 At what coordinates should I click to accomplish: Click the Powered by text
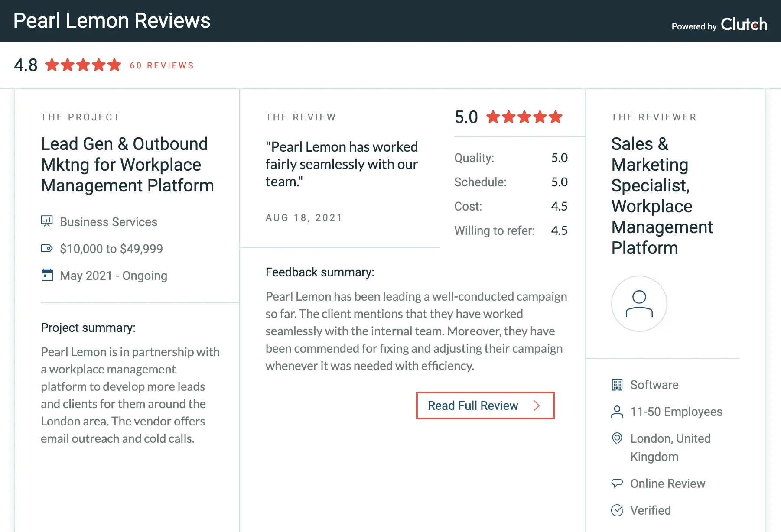[x=694, y=26]
